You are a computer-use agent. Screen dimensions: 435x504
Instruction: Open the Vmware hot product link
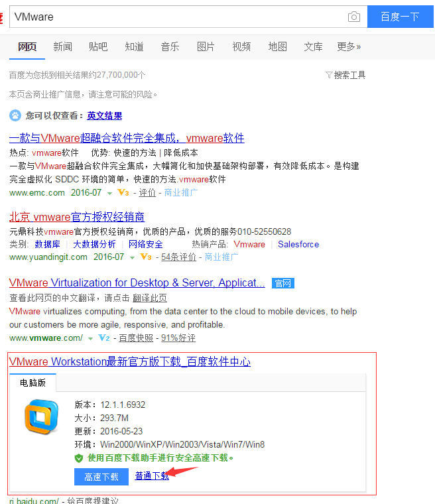coord(249,244)
